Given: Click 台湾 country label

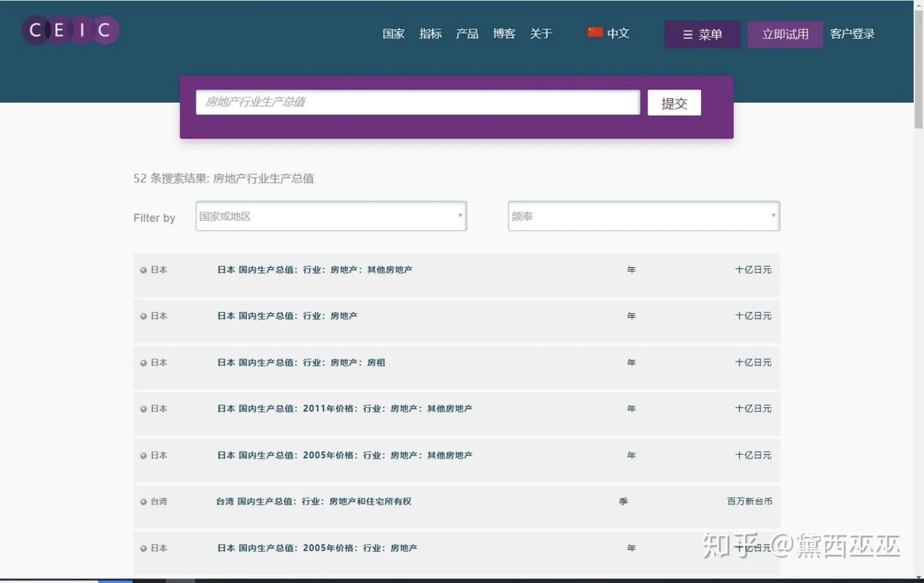Looking at the screenshot, I should click(x=159, y=501).
